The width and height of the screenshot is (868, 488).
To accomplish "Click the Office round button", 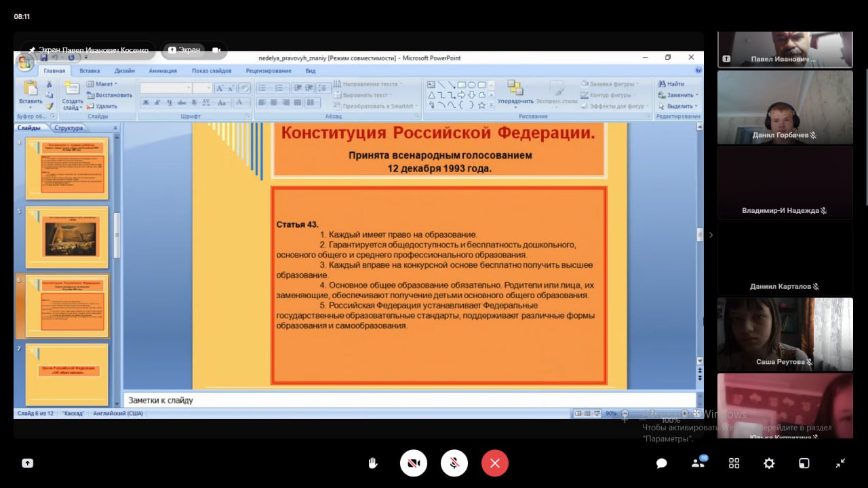I will (26, 63).
